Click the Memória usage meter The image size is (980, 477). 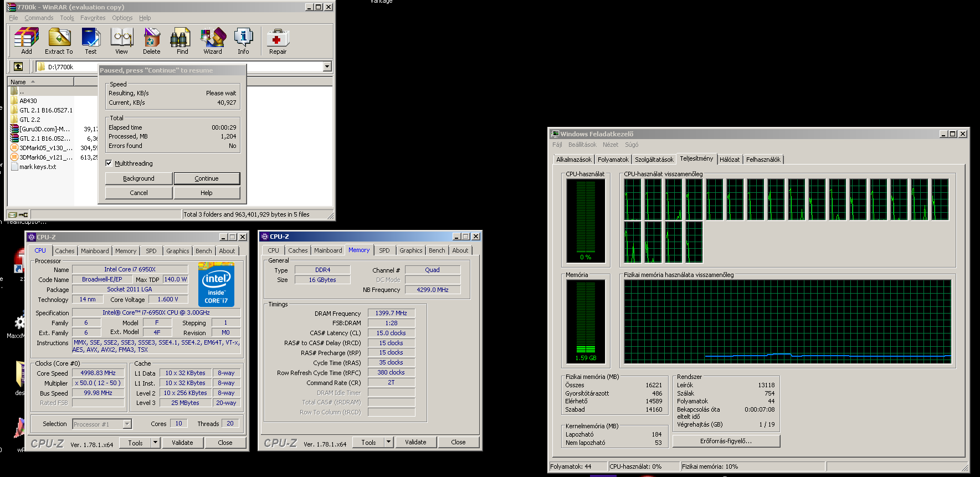[586, 321]
